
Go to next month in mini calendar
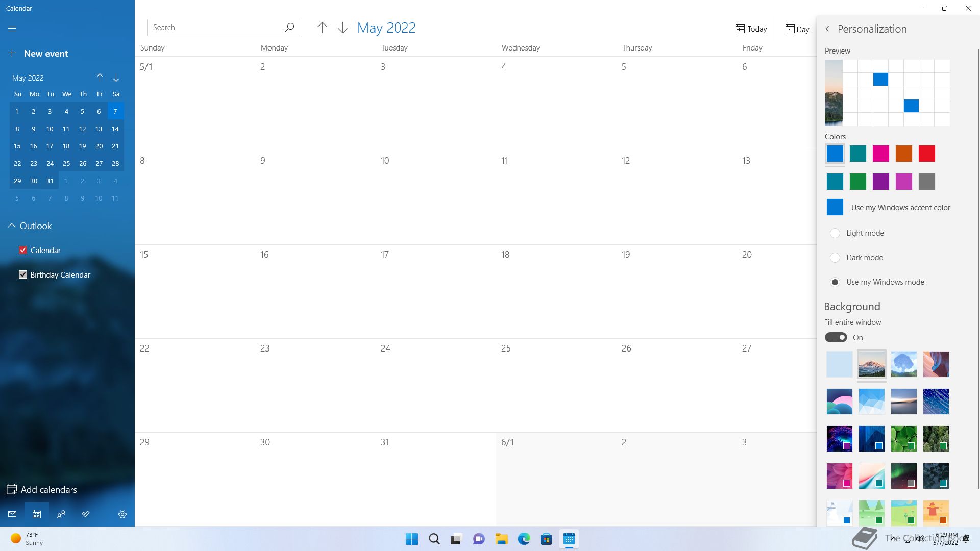click(116, 78)
